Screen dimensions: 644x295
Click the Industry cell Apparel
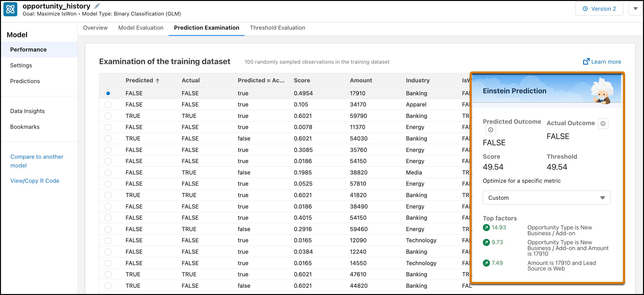416,104
